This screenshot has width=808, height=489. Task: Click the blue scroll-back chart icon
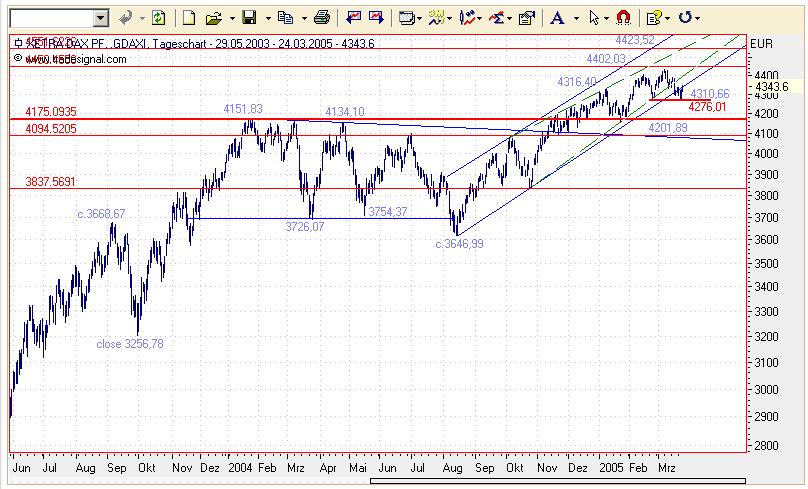(x=354, y=19)
